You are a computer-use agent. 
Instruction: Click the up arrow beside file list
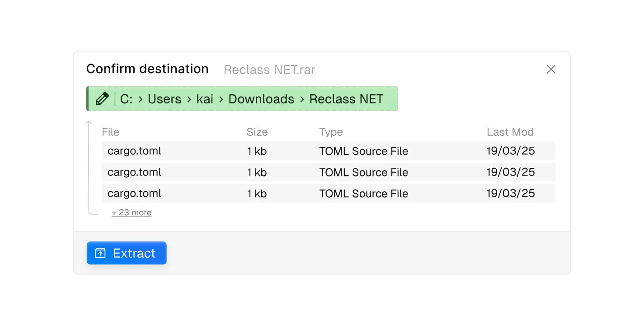(x=89, y=124)
